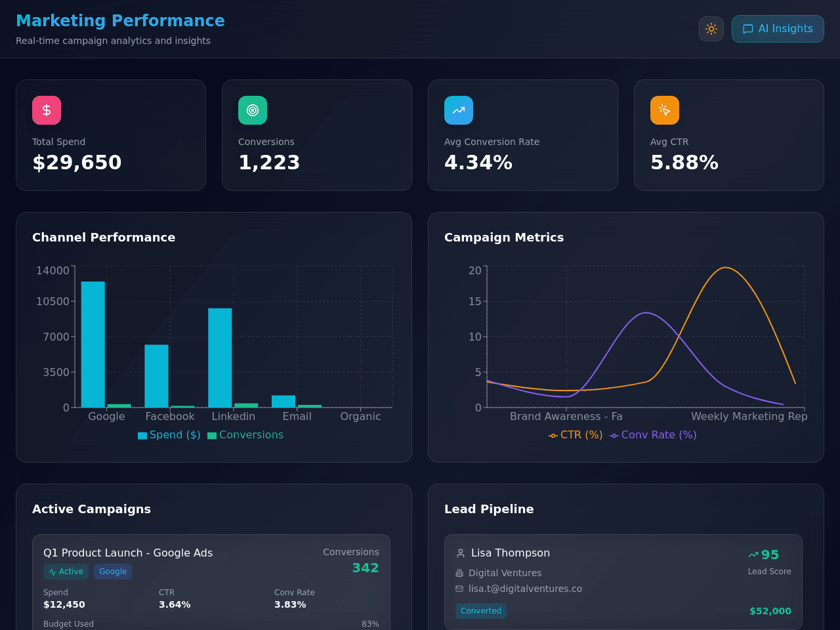Click the 3.83% Conv Rate value
This screenshot has width=840, height=630.
(290, 604)
